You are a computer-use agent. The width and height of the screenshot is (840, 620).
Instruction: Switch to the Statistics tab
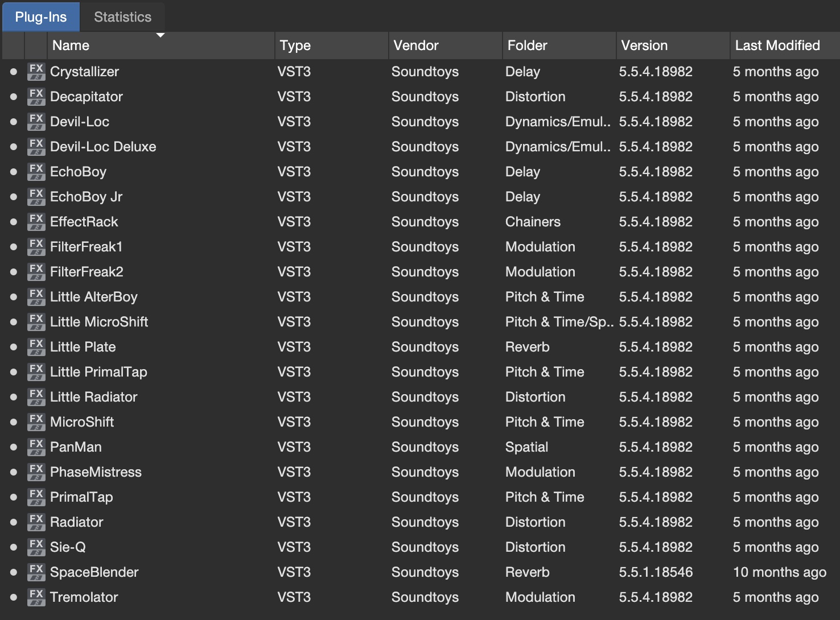click(122, 16)
